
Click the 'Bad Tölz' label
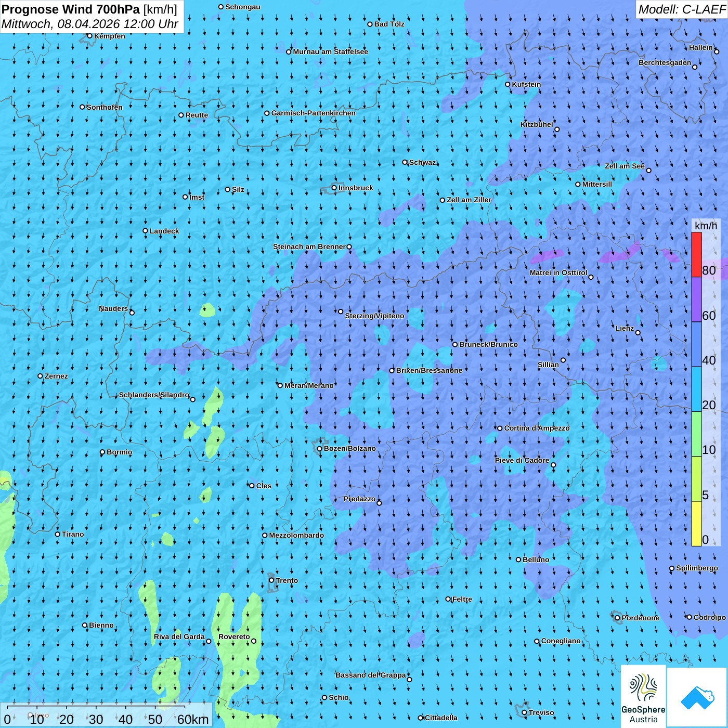(389, 24)
